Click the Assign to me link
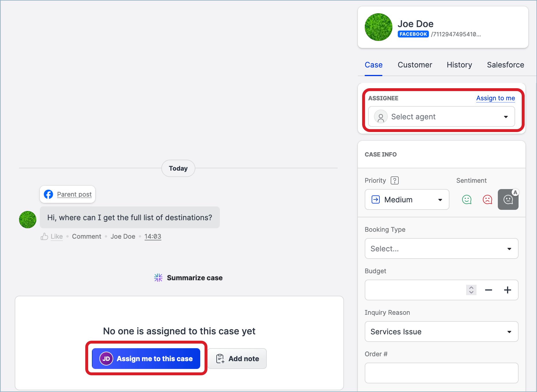Image resolution: width=537 pixels, height=392 pixels. point(495,98)
